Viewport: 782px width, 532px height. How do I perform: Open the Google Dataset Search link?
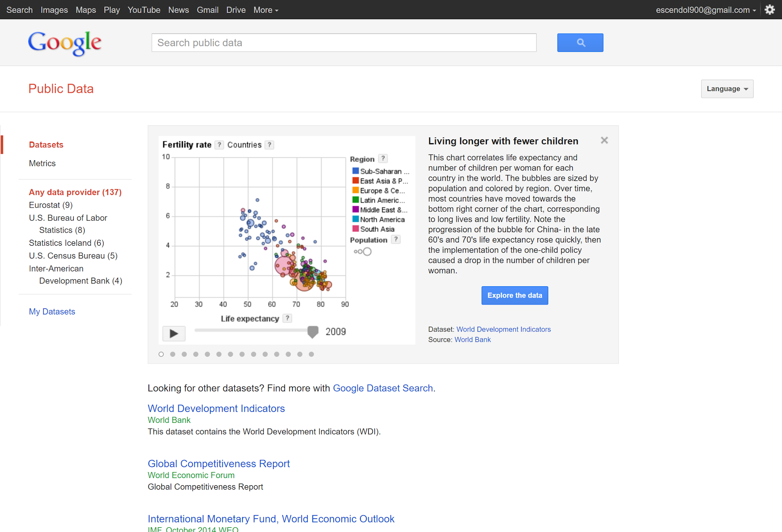pos(383,388)
